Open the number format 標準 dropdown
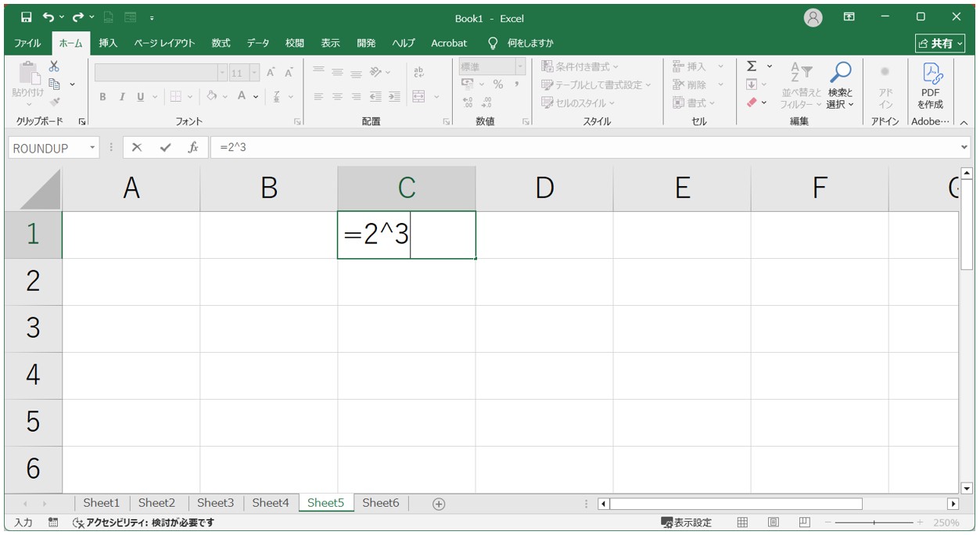 click(520, 66)
